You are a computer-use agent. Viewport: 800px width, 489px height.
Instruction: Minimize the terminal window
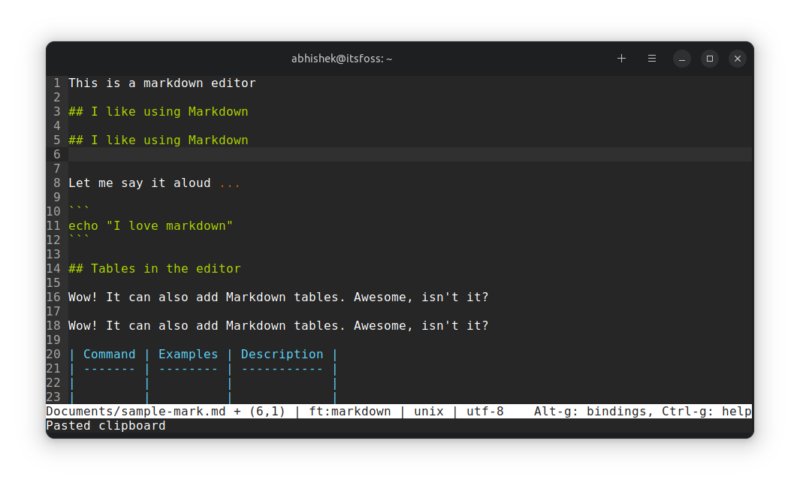[682, 59]
